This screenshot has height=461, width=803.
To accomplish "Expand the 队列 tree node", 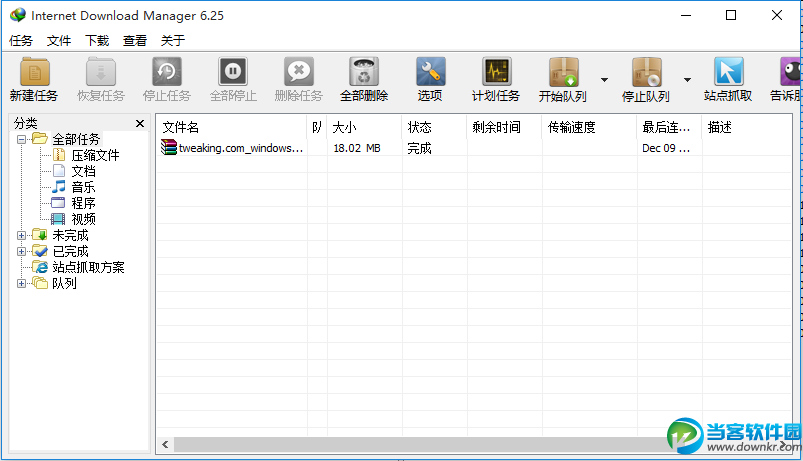I will (21, 283).
